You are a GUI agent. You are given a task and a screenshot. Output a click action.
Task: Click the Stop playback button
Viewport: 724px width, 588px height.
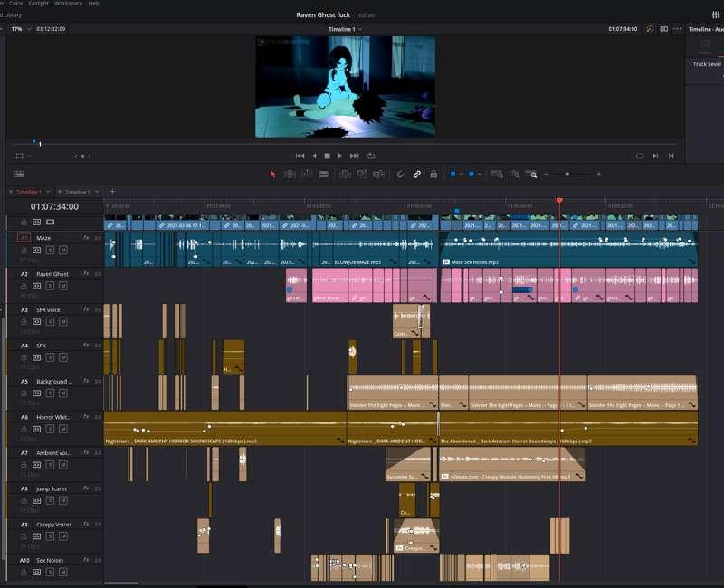[328, 156]
